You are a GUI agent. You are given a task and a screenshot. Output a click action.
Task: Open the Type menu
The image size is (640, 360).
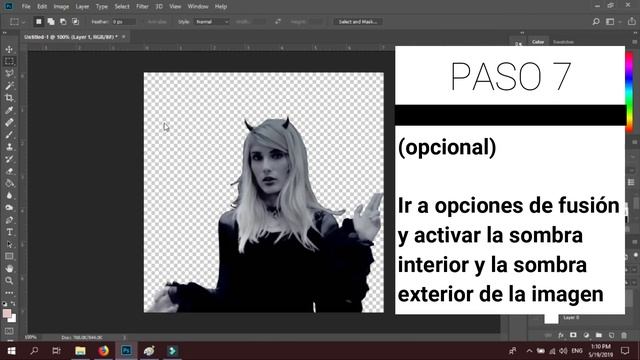[x=102, y=7]
